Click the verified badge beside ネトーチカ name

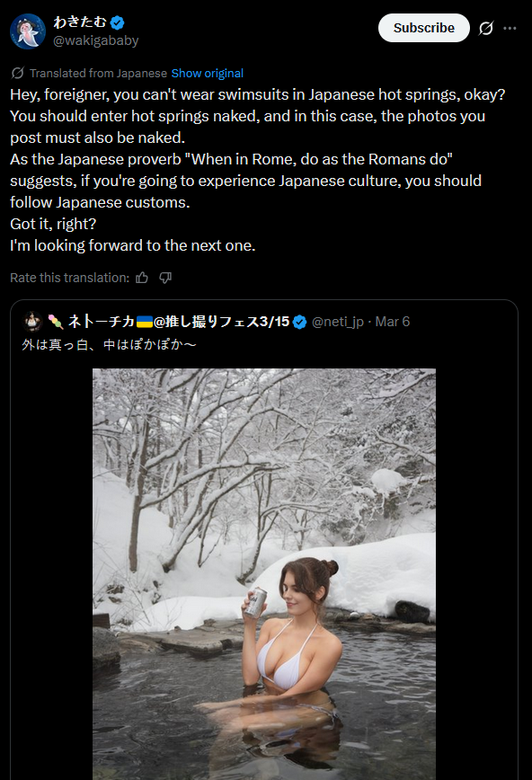tap(299, 323)
